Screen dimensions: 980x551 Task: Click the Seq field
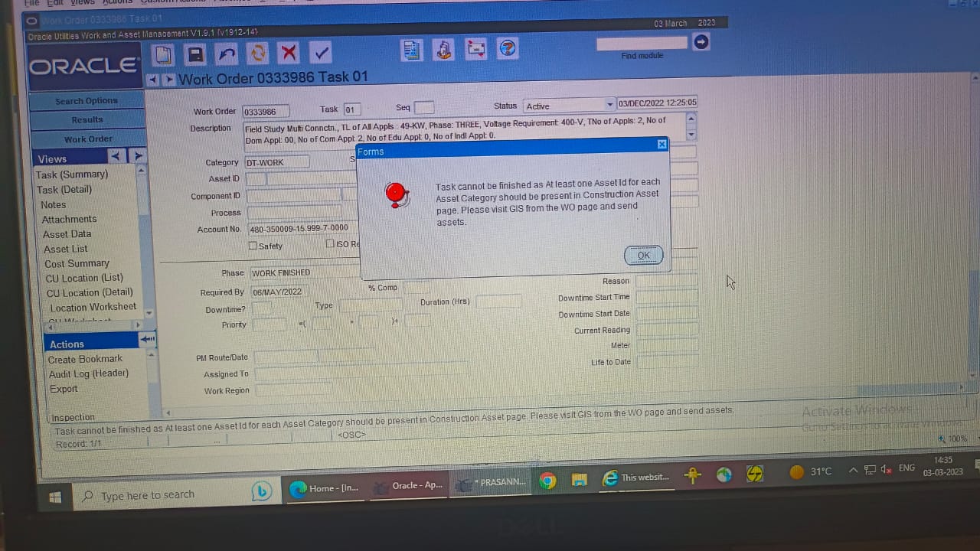pyautogui.click(x=424, y=107)
